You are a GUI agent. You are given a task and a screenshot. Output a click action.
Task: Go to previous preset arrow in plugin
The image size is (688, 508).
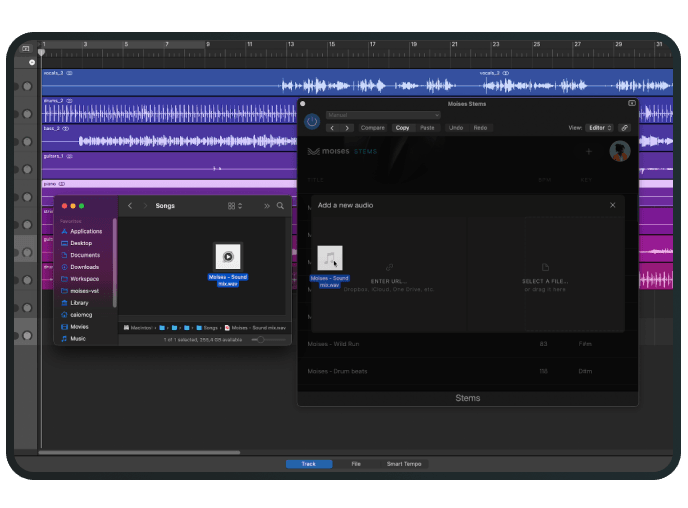click(x=332, y=128)
